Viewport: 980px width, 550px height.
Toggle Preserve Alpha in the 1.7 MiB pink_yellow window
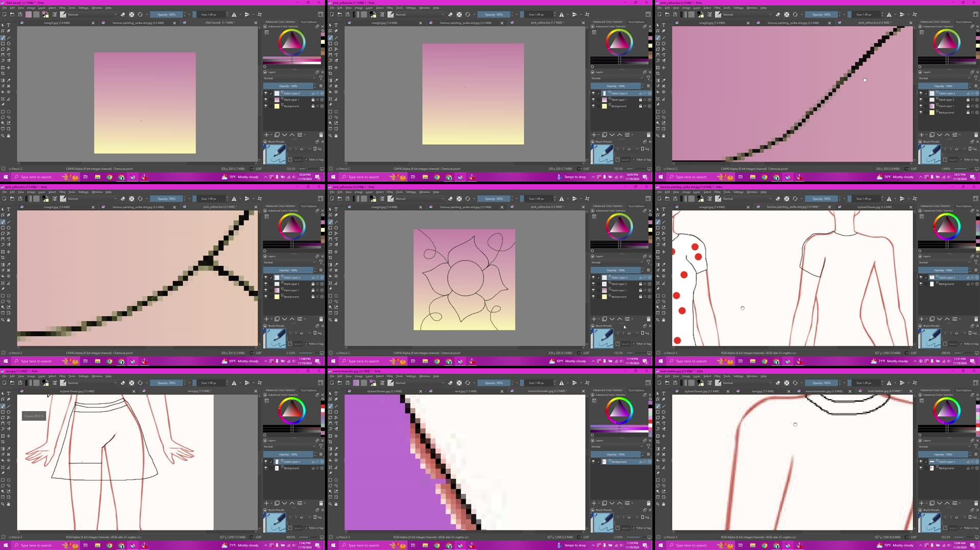(459, 14)
